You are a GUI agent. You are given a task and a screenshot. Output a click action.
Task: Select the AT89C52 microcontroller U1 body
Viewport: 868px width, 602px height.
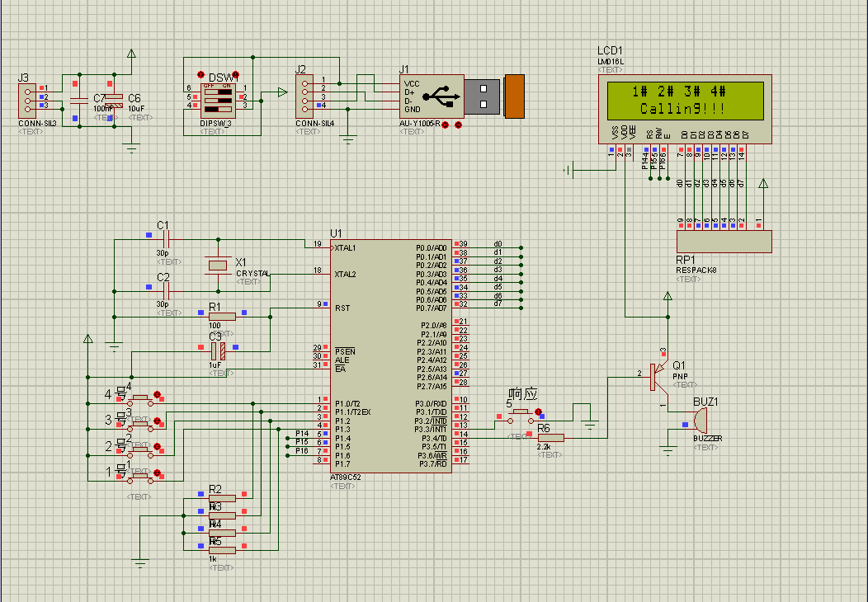point(391,356)
